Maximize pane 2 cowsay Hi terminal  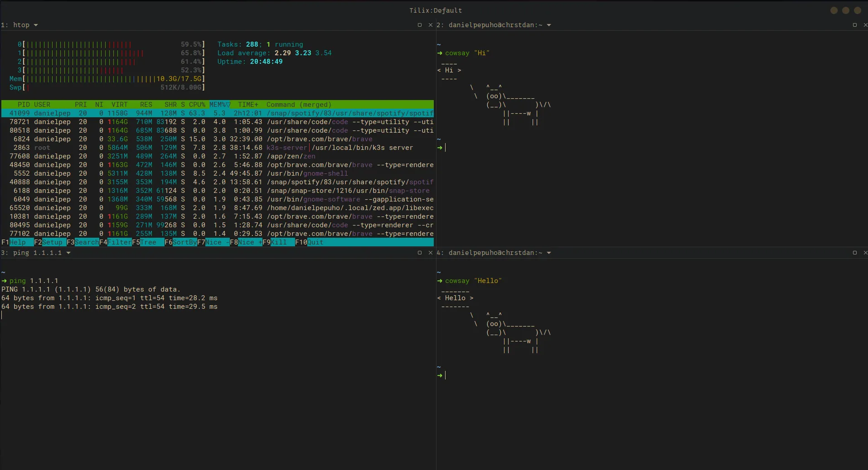(x=855, y=25)
